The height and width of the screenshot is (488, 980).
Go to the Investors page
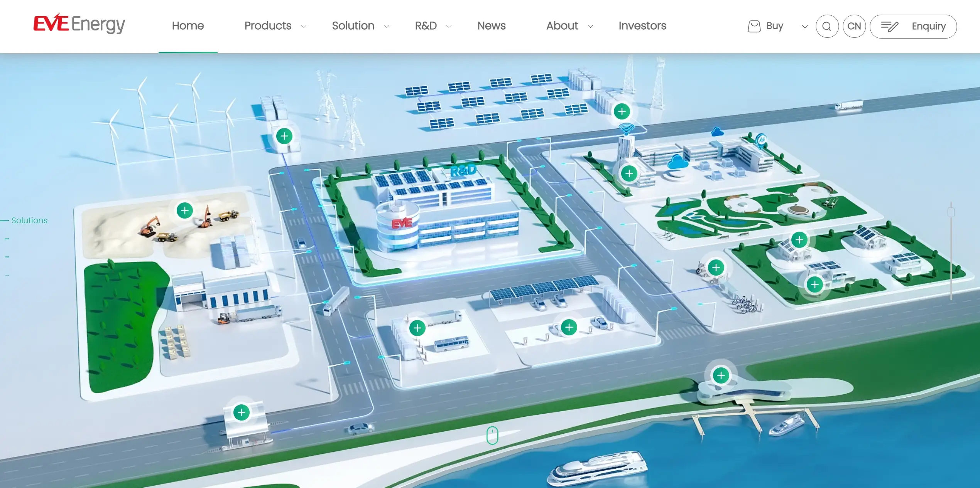(x=642, y=26)
